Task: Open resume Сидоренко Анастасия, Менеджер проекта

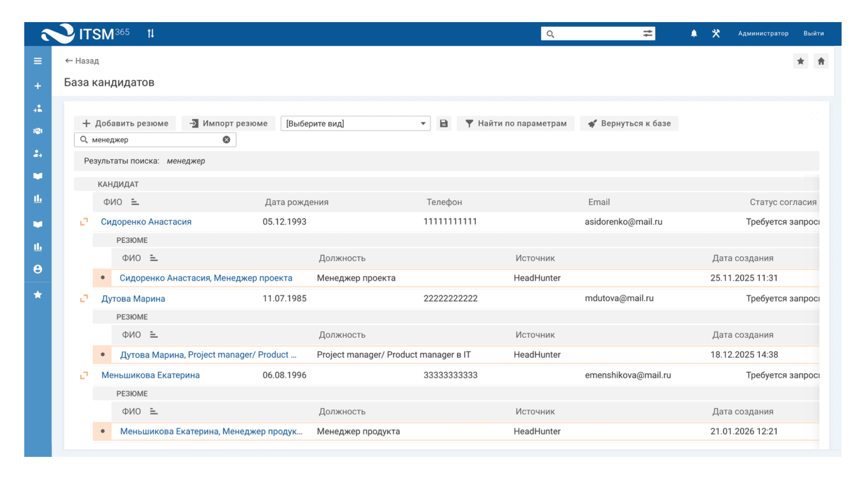Action: click(x=206, y=278)
